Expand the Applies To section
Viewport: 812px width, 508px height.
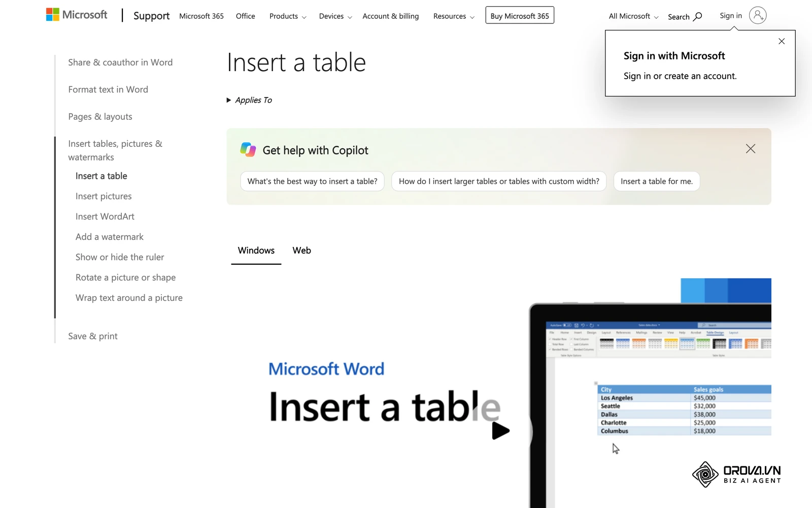pyautogui.click(x=249, y=100)
